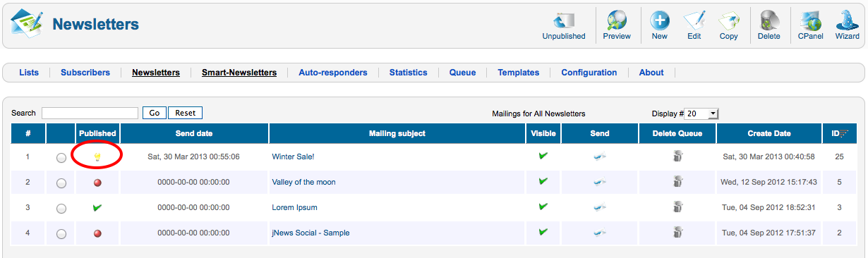Click the Delete trash toolbar icon
This screenshot has height=258, width=868.
point(769,20)
